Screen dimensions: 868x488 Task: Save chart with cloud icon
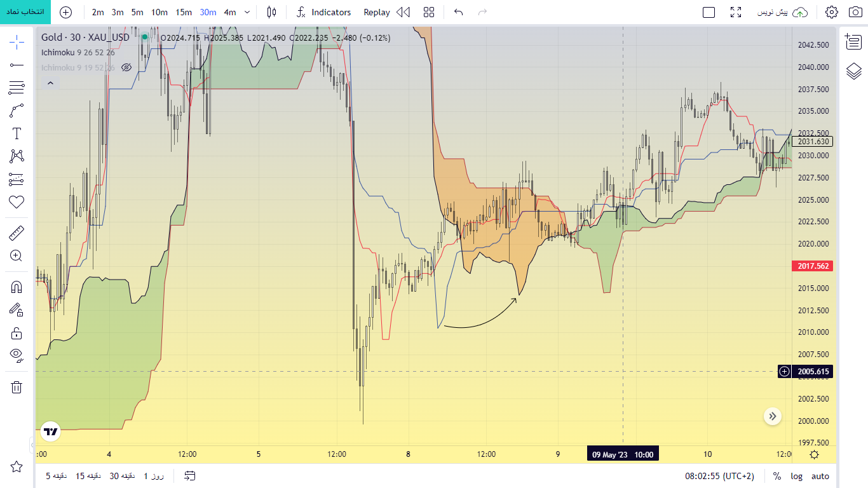[801, 12]
